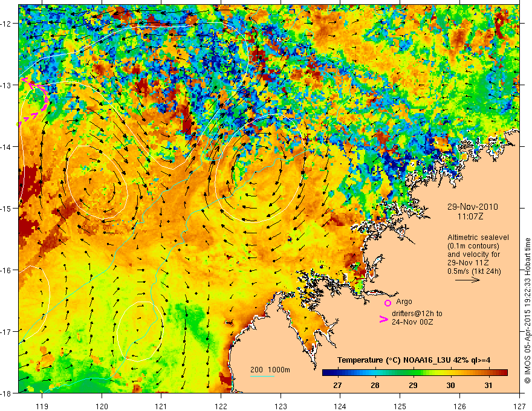
Task: Click longitude axis label 127
Action: pos(519,407)
